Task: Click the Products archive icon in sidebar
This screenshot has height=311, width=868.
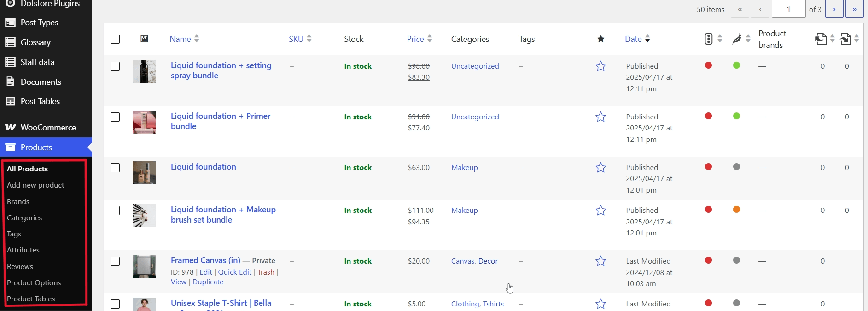Action: (10, 147)
